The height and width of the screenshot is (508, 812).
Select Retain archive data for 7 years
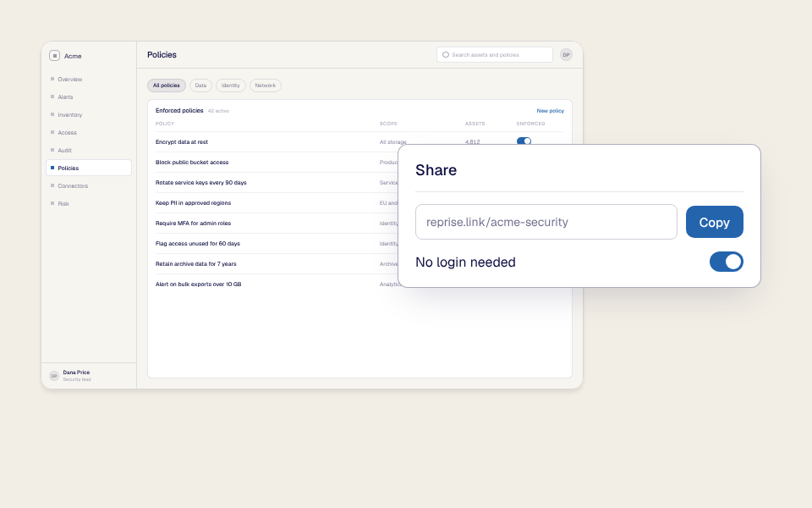[x=195, y=264]
